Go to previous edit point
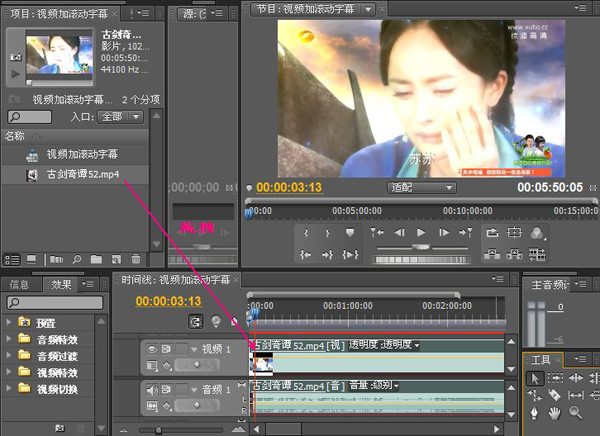600x436 pixels. [377, 232]
